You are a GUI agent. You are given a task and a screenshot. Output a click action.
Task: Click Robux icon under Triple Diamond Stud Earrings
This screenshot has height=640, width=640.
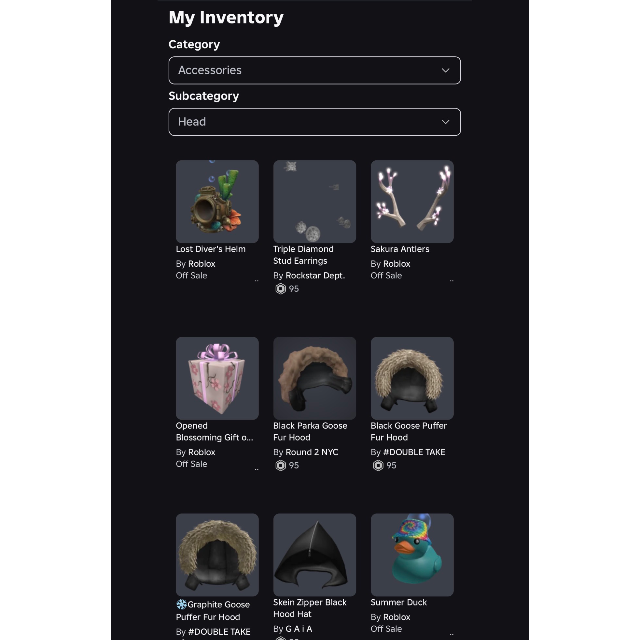pyautogui.click(x=280, y=289)
